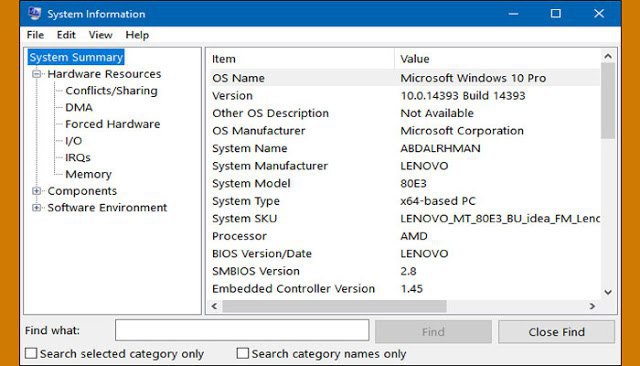Viewport: 640px width, 366px height.
Task: Select the DMA category
Action: (79, 107)
